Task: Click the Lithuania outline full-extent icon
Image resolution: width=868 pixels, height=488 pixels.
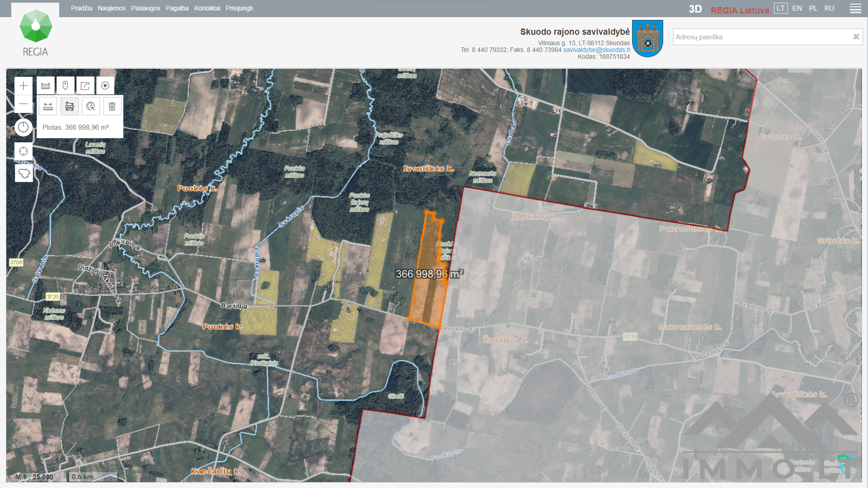Action: 24,173
